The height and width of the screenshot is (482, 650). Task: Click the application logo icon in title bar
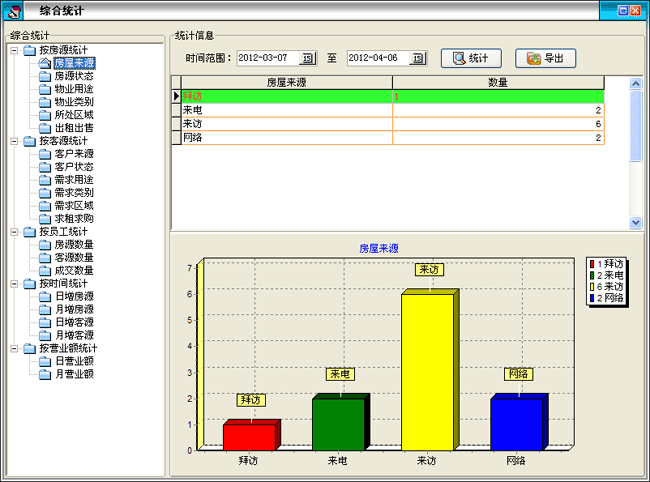tap(14, 11)
